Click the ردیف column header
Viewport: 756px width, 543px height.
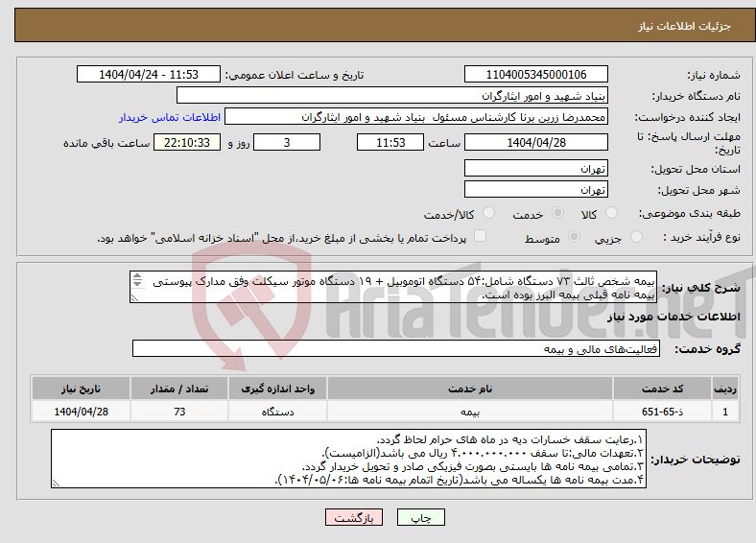pyautogui.click(x=725, y=389)
